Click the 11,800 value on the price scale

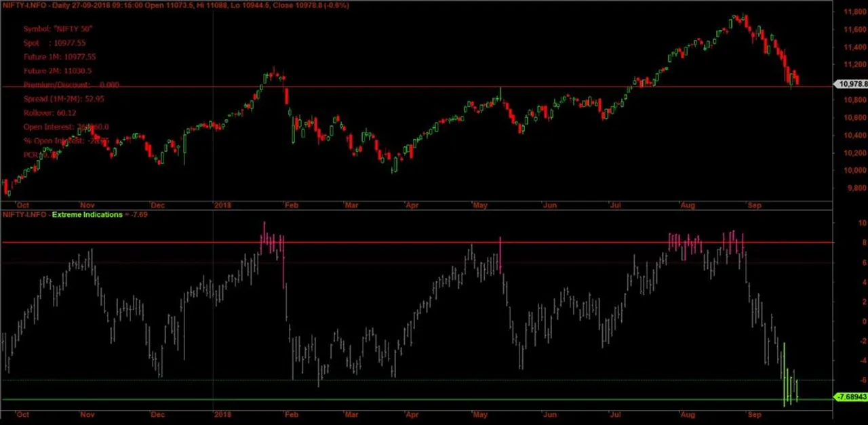855,12
